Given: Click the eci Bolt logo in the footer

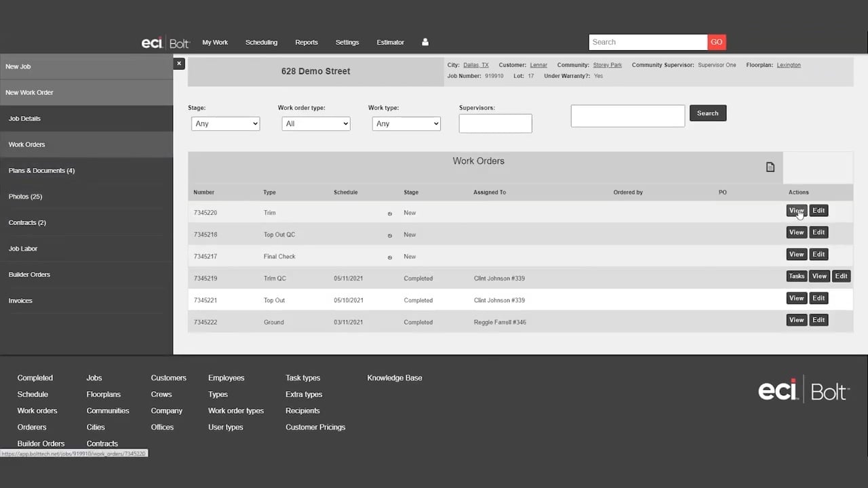Looking at the screenshot, I should point(804,389).
